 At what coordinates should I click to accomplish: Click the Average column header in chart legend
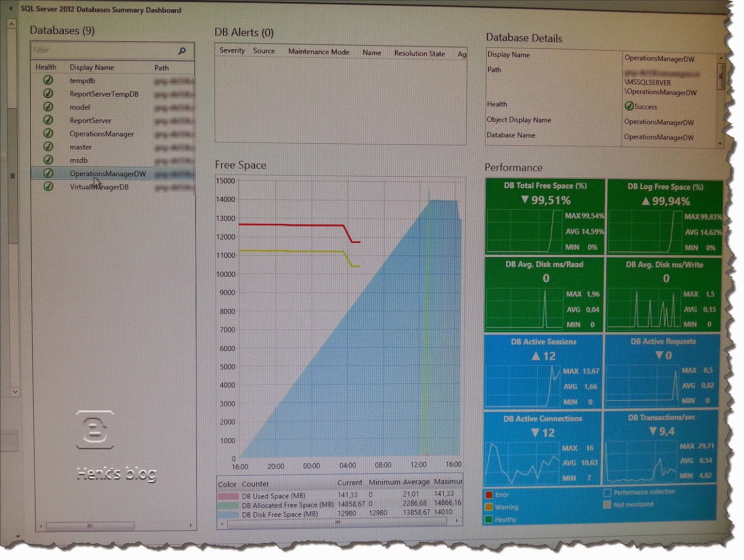click(416, 482)
